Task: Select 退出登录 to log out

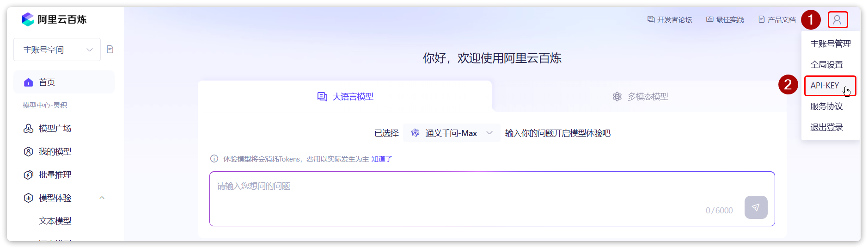Action: click(830, 127)
